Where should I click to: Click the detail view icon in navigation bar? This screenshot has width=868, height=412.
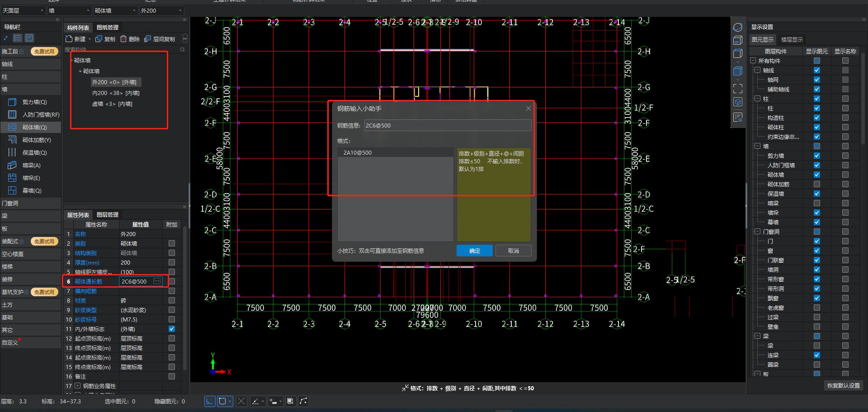click(29, 38)
